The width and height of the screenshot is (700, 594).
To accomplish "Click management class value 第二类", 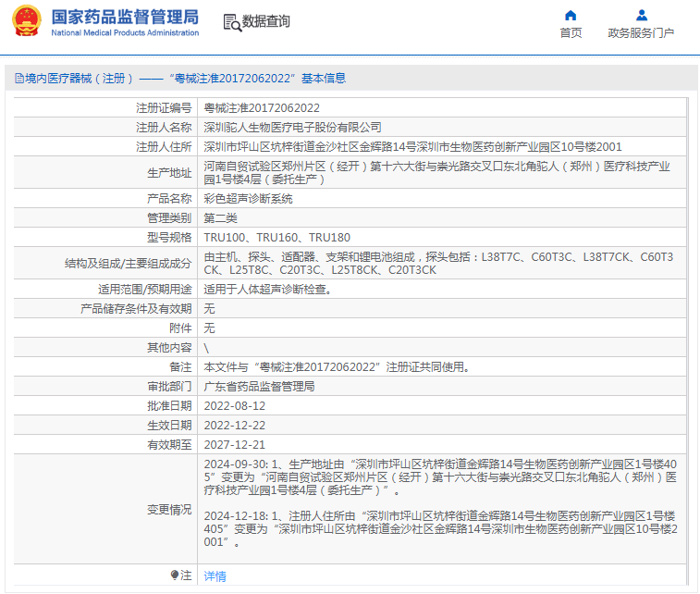I will (x=220, y=218).
